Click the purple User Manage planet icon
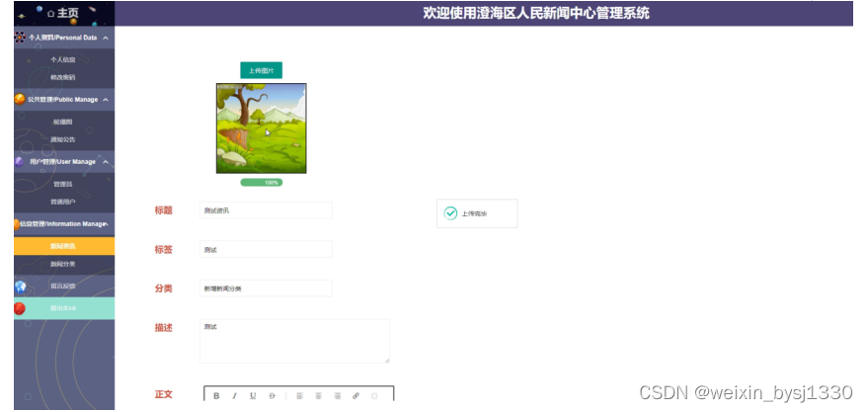The height and width of the screenshot is (412, 868). [x=20, y=162]
